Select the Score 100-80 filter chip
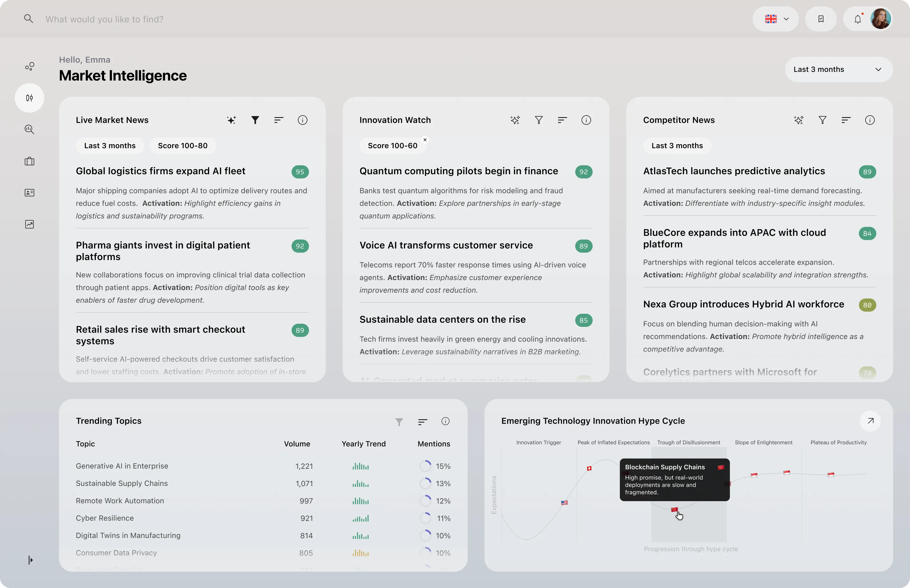 [x=182, y=146]
